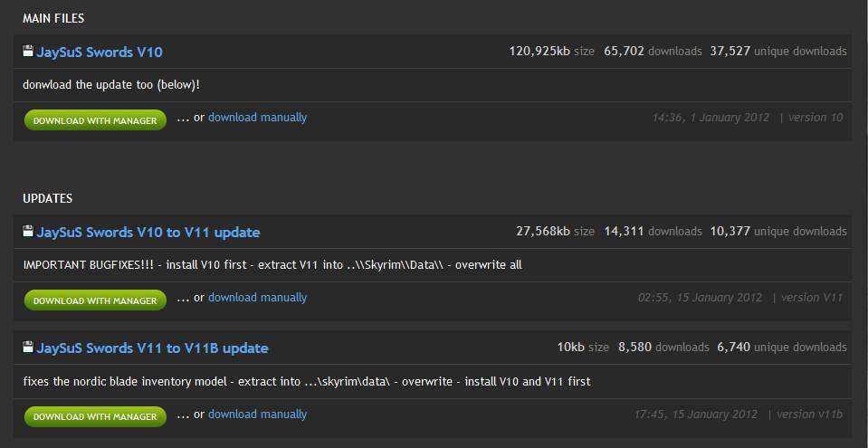
Task: Click the 14:36, 1 January 2012 timestamp
Action: [x=711, y=118]
